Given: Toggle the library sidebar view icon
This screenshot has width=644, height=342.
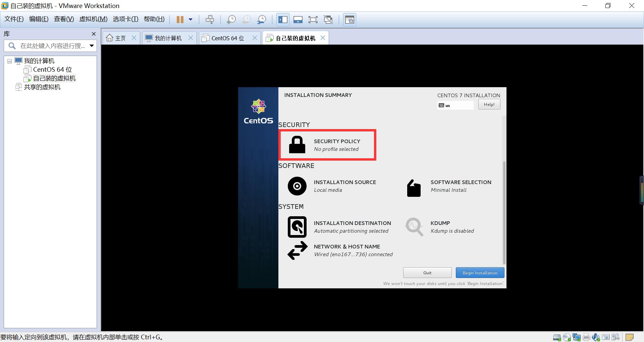Looking at the screenshot, I should click(x=283, y=19).
